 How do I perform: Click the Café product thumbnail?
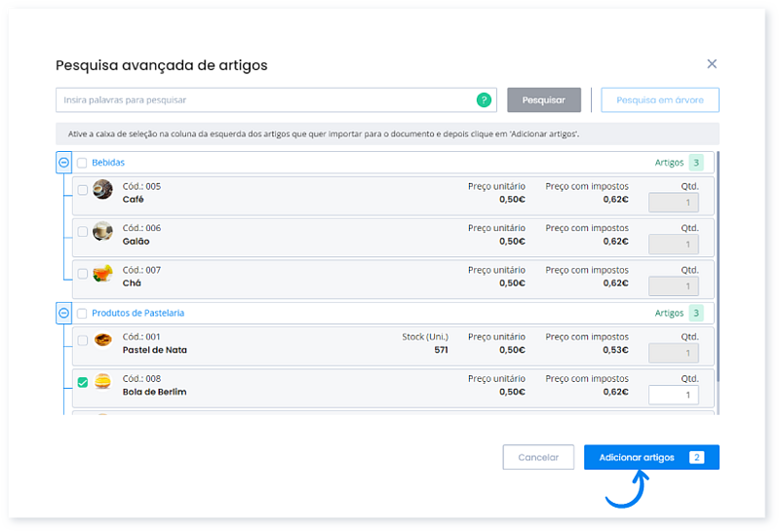click(x=102, y=189)
